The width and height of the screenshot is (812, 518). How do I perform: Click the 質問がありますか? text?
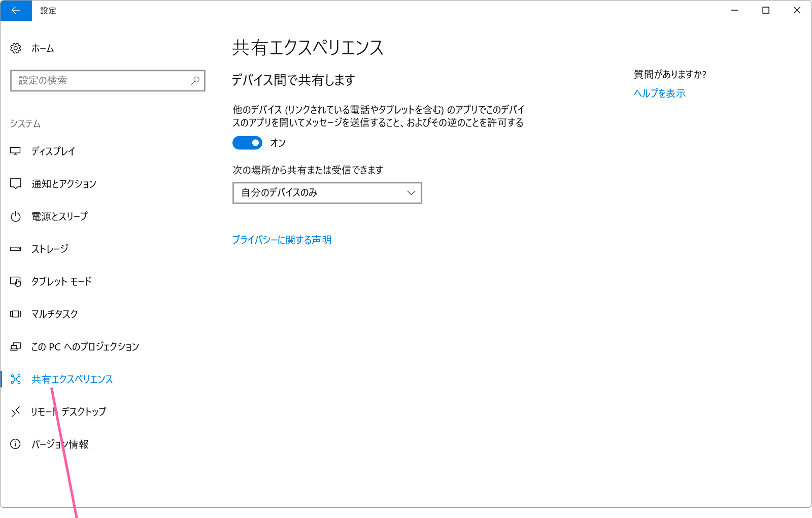[x=670, y=75]
